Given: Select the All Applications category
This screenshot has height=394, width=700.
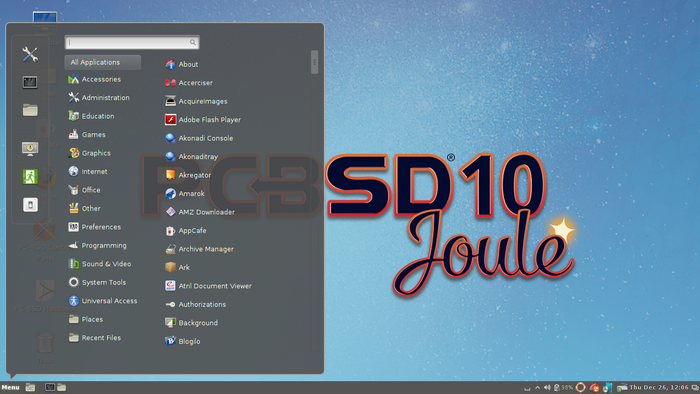Looking at the screenshot, I should click(x=103, y=62).
